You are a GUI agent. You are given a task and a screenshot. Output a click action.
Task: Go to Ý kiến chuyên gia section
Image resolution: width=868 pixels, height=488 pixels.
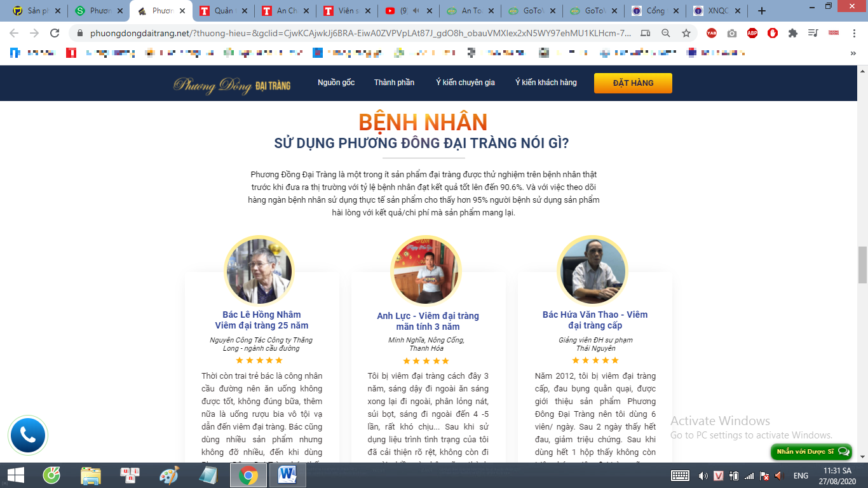[x=465, y=83]
